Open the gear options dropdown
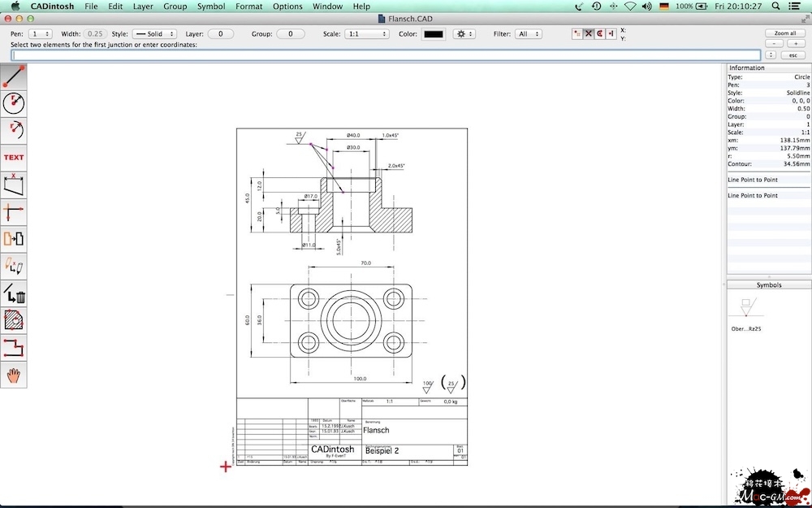This screenshot has width=812, height=508. pos(464,33)
